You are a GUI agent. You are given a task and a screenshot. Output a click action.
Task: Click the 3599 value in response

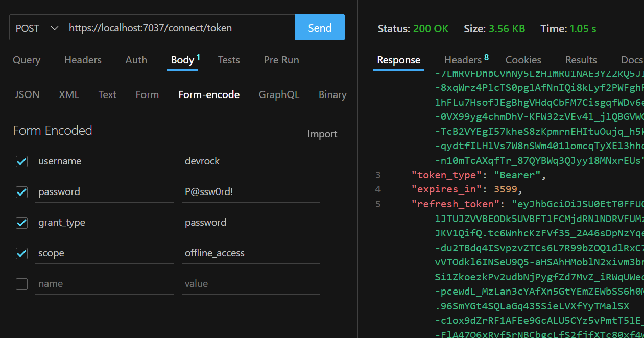coord(506,189)
